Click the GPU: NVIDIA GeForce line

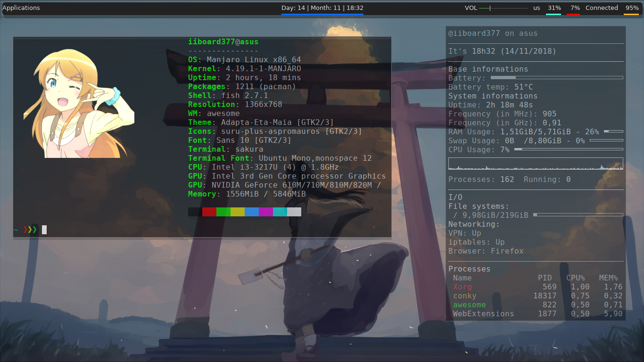pos(285,185)
